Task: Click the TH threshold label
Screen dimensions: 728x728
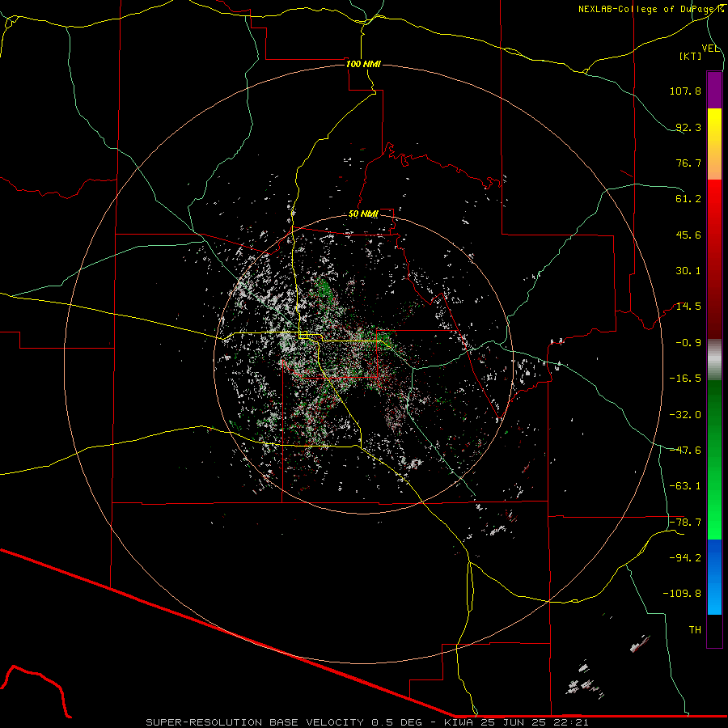Action: click(x=695, y=630)
